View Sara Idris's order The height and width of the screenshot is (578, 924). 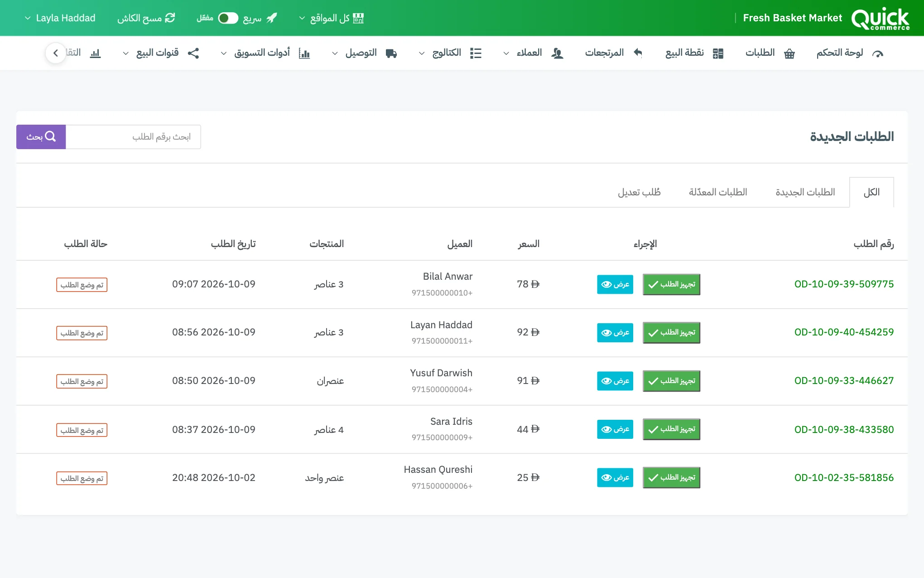point(615,429)
